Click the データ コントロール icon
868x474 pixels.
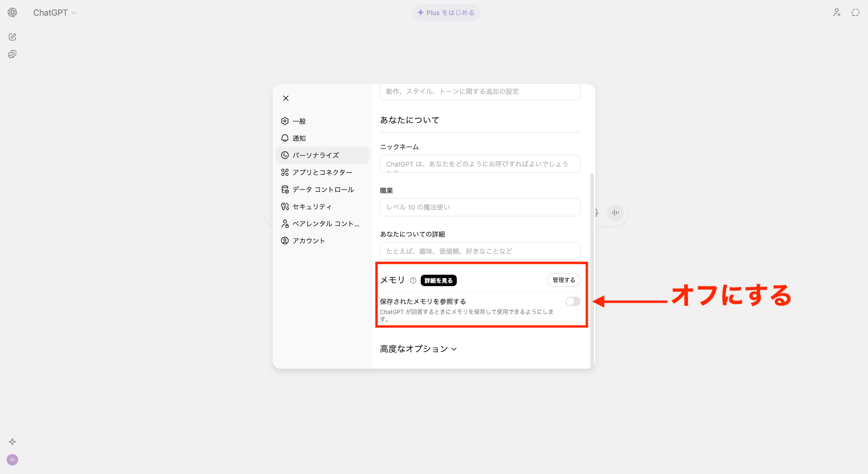284,189
